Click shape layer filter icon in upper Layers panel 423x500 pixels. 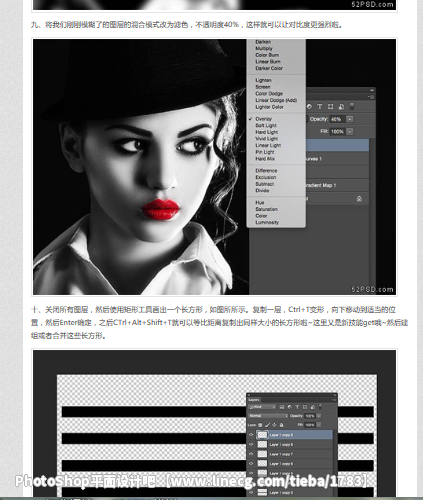tap(330, 106)
